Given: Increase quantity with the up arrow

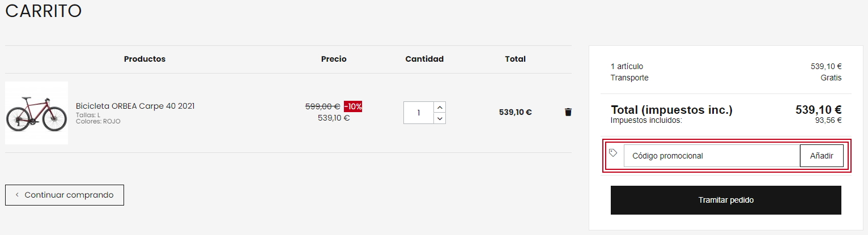Looking at the screenshot, I should pos(440,107).
